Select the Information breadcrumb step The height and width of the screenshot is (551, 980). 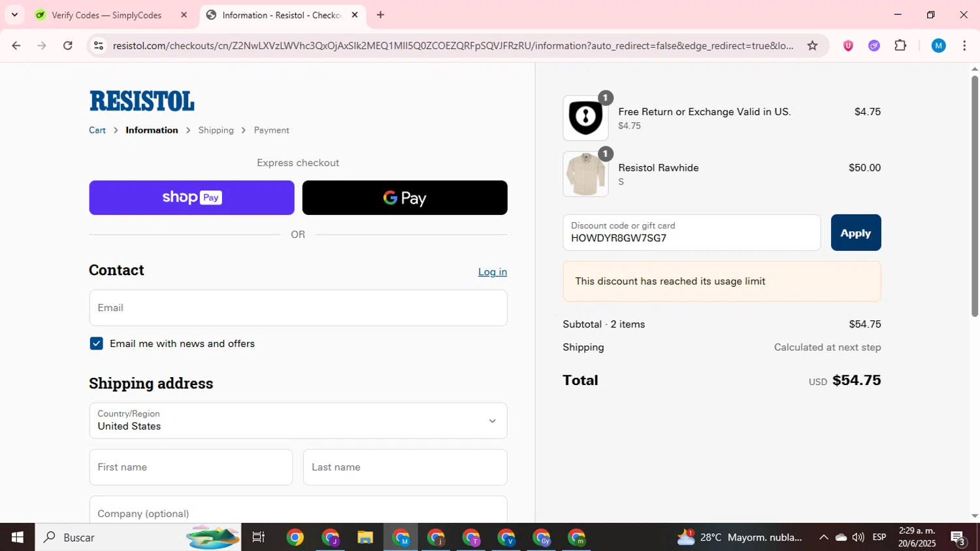point(152,130)
